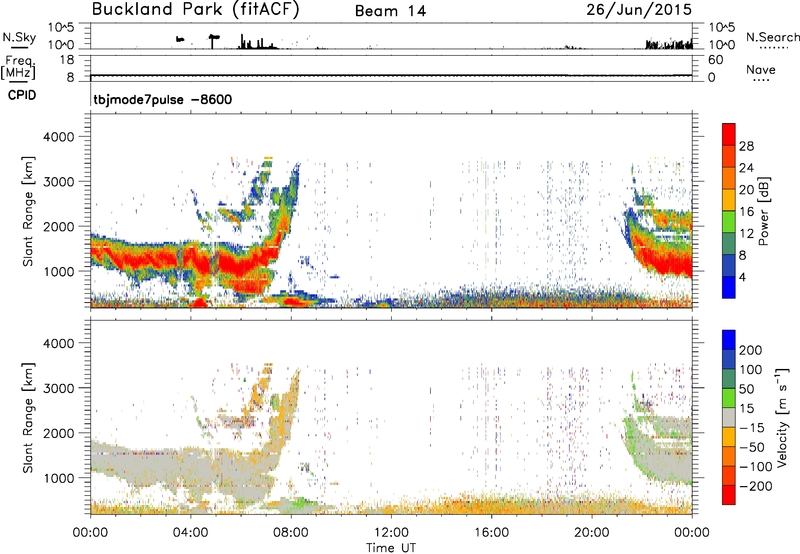Screen dimensions: 800x554
Task: Click the 'N.Sky' legend label
Action: [19, 37]
